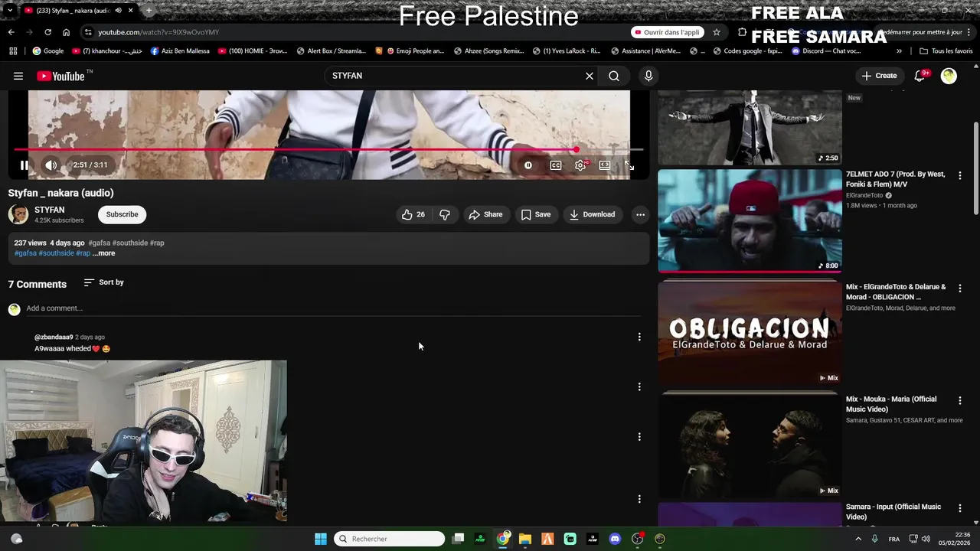Open Mix - Mouka - Maria title
The image size is (980, 551).
tap(891, 404)
